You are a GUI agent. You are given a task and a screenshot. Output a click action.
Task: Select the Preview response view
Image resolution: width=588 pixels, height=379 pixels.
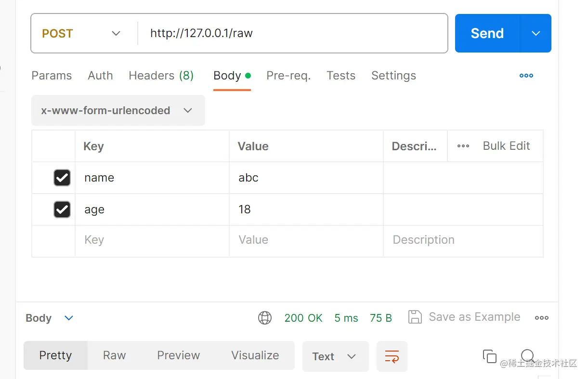(178, 355)
